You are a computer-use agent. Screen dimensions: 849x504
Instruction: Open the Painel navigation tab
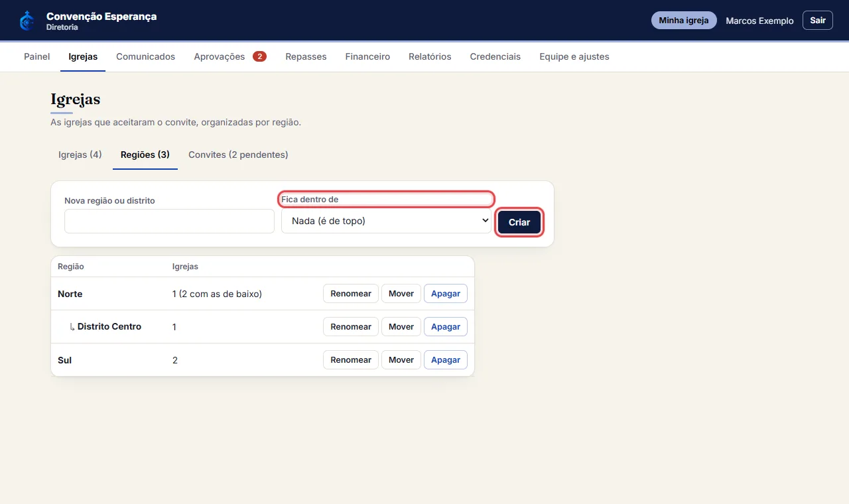tap(37, 56)
